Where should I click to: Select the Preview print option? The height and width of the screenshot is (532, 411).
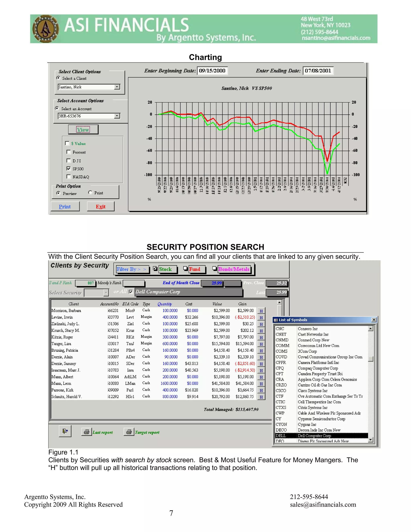[x=58, y=193]
